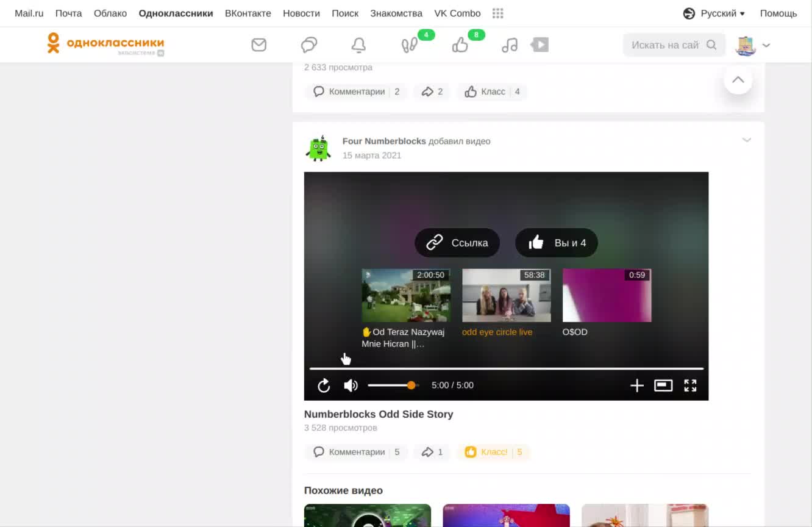Switch video to mini player mode
812x527 pixels.
point(663,385)
